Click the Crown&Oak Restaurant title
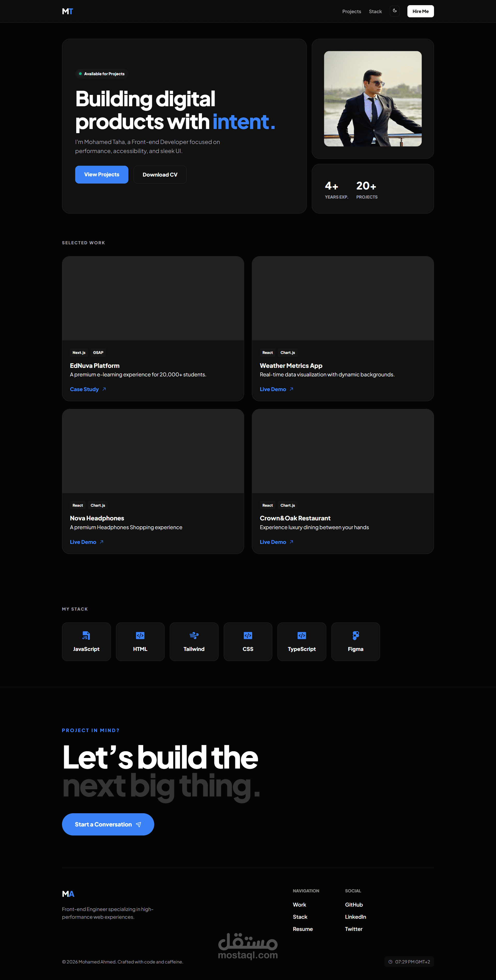 coord(295,518)
